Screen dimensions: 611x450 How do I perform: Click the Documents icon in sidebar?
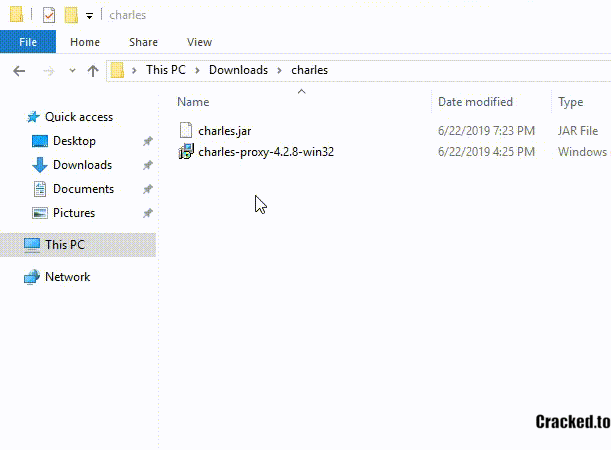pyautogui.click(x=40, y=189)
